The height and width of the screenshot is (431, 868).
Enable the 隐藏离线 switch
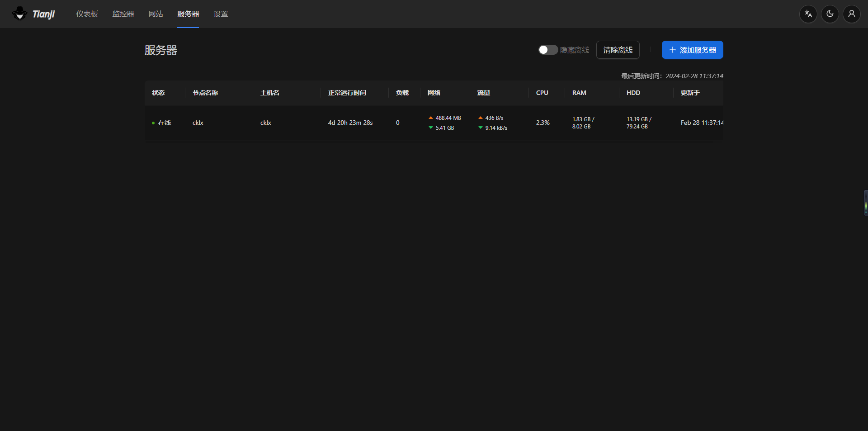click(x=548, y=50)
